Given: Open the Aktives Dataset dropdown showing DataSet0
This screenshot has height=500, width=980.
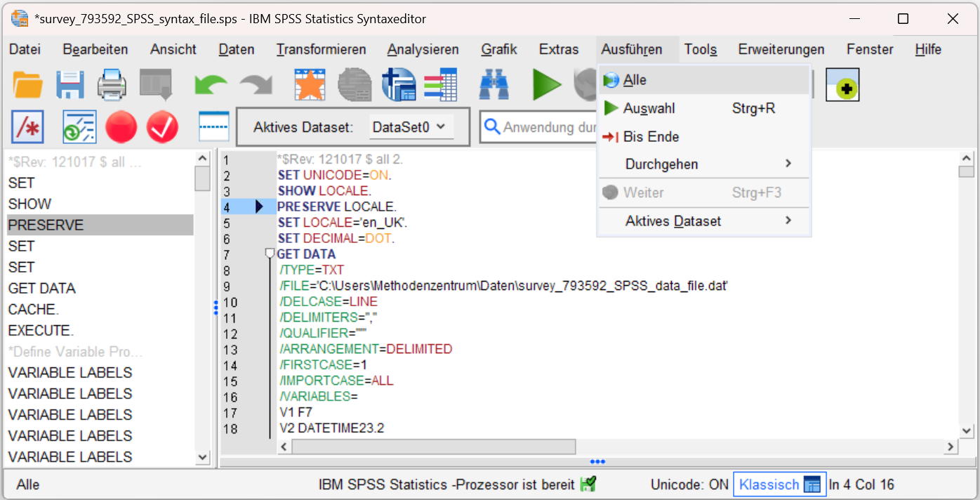Looking at the screenshot, I should point(409,127).
